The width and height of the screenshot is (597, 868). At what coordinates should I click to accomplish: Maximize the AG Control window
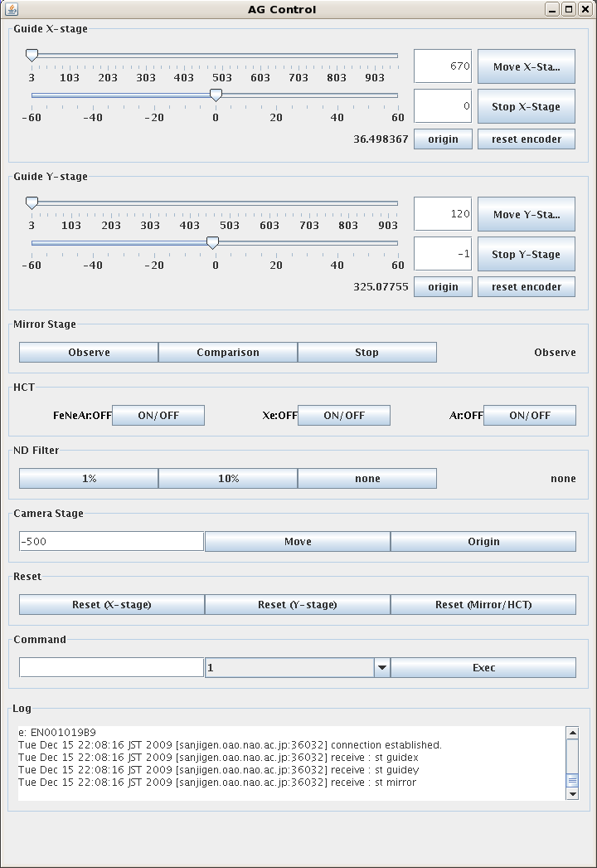(568, 9)
